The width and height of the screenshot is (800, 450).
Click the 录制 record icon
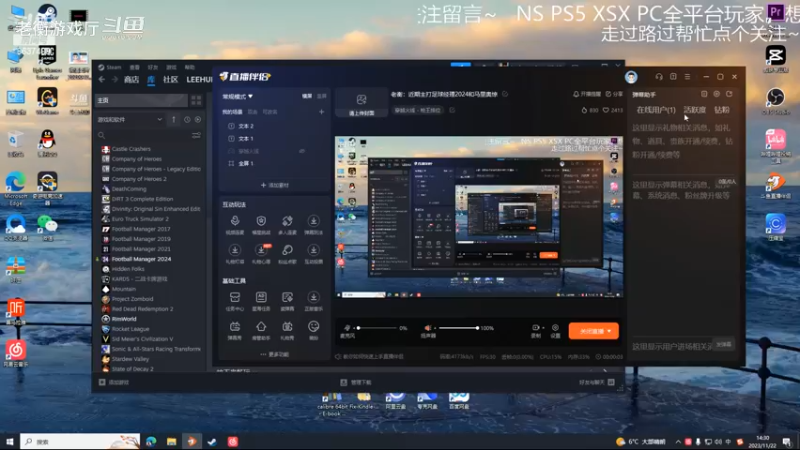[535, 328]
